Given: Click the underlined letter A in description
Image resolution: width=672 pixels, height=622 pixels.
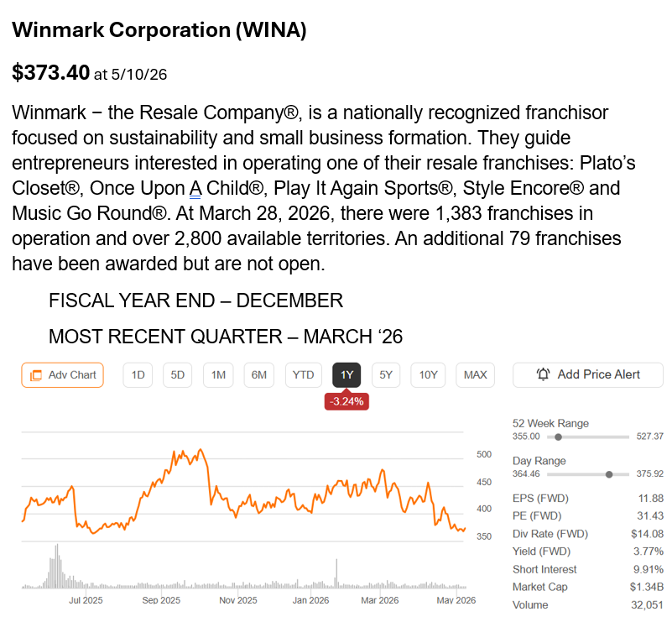Looking at the screenshot, I should coord(195,188).
